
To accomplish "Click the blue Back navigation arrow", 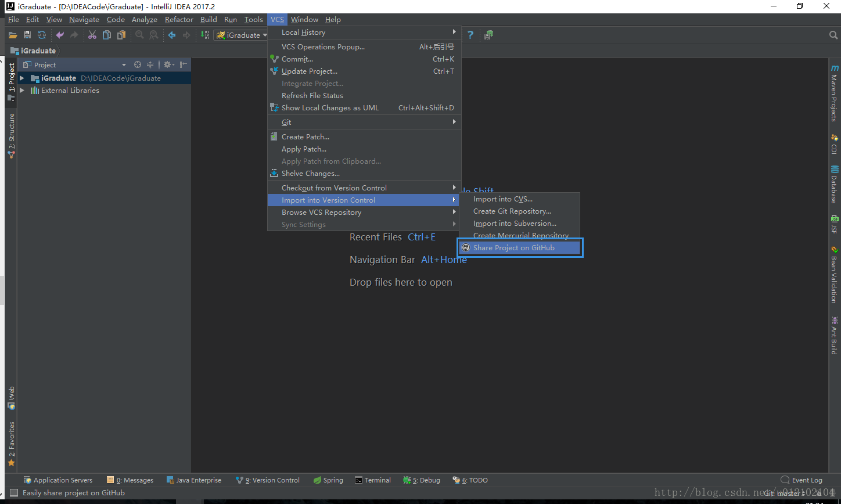I will 172,35.
